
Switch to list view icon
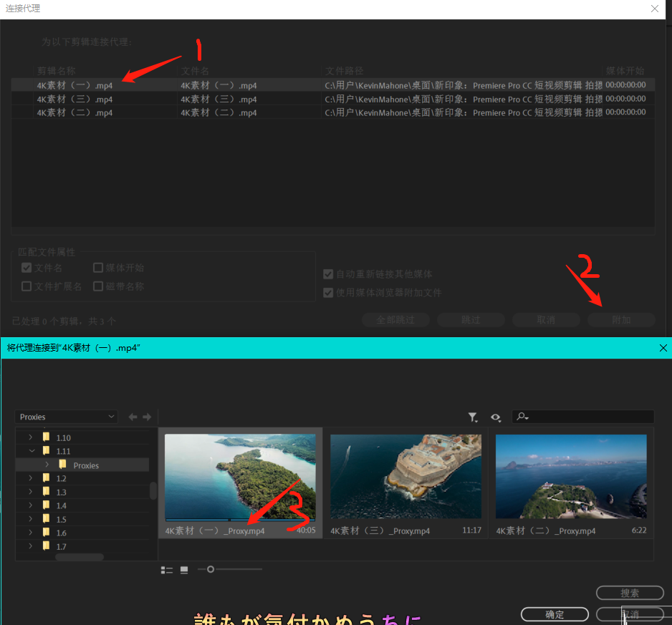pyautogui.click(x=167, y=570)
